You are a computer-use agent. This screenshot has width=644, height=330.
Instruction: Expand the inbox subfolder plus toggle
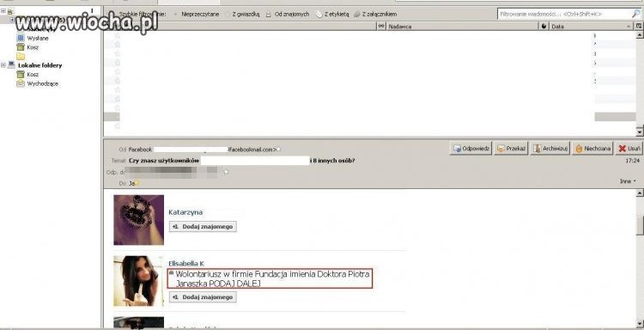click(x=12, y=20)
